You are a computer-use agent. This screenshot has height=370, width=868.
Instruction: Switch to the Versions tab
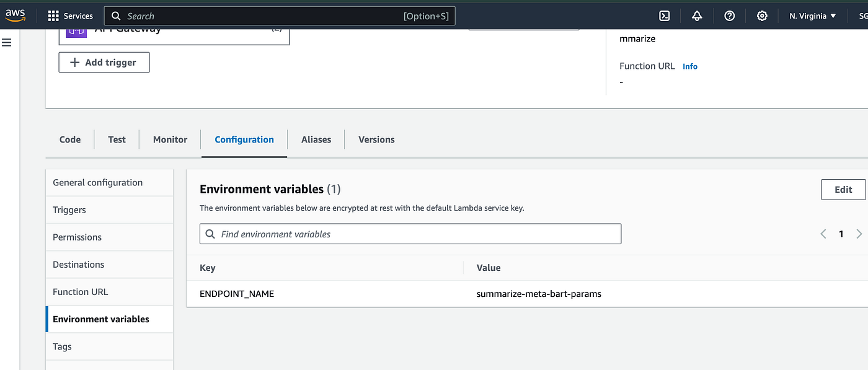pos(376,139)
